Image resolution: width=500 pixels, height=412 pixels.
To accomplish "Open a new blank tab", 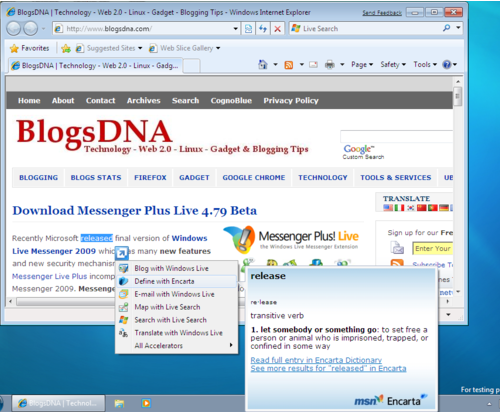I will (192, 66).
